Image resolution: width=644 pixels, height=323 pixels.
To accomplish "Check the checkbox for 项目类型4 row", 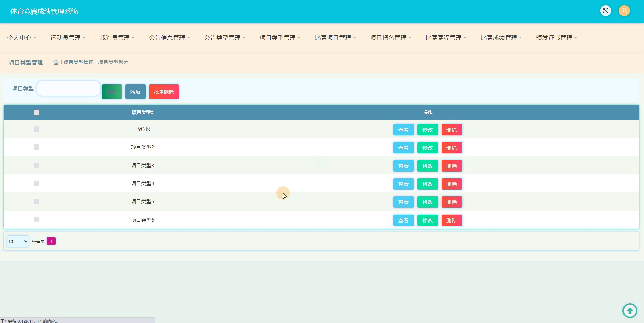I will point(36,183).
